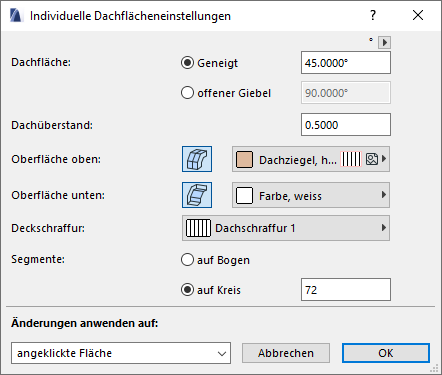Click the texture image icon on Dachziegel row

372,159
